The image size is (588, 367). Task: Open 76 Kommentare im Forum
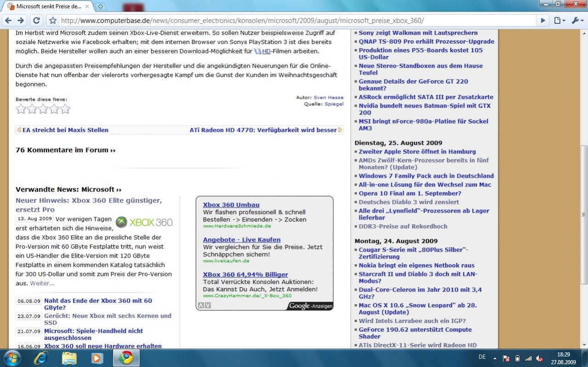(65, 150)
